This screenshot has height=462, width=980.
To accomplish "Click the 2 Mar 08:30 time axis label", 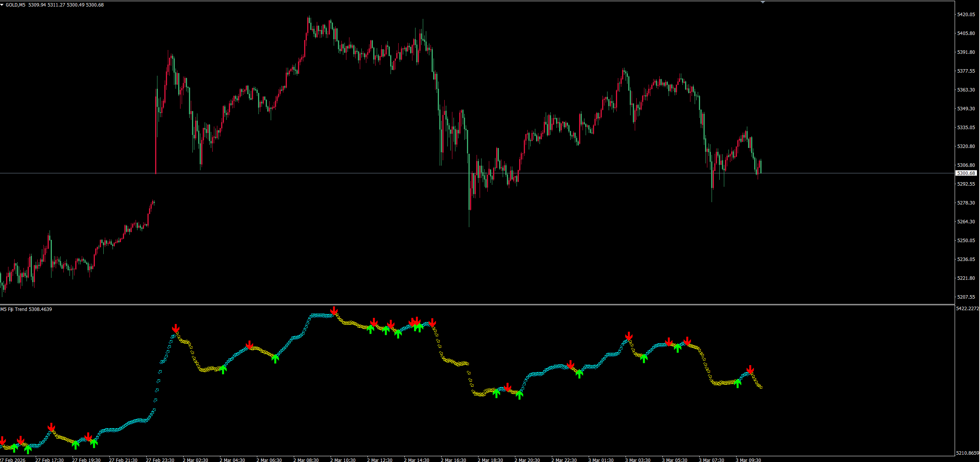I will coord(306,460).
